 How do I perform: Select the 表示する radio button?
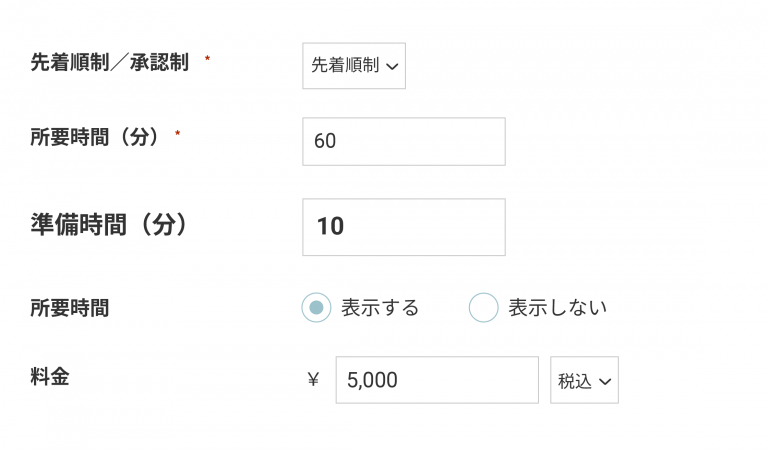coord(316,308)
